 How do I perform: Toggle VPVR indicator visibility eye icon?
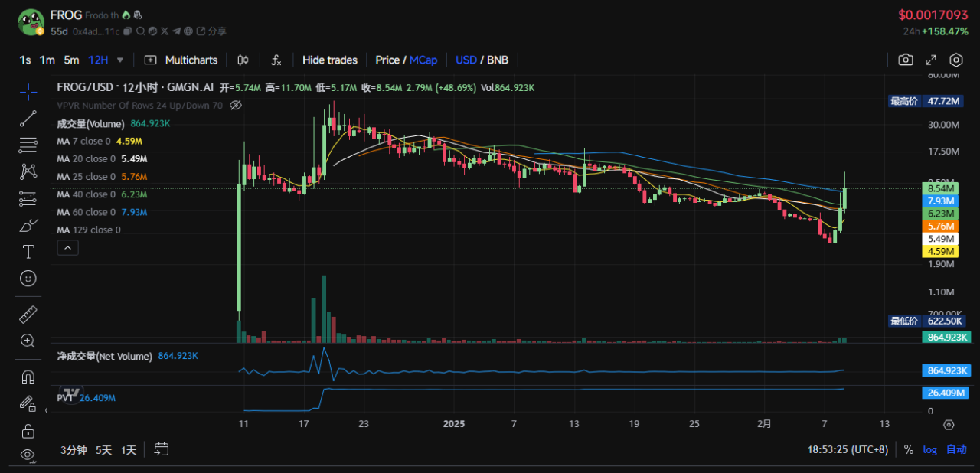click(x=236, y=105)
